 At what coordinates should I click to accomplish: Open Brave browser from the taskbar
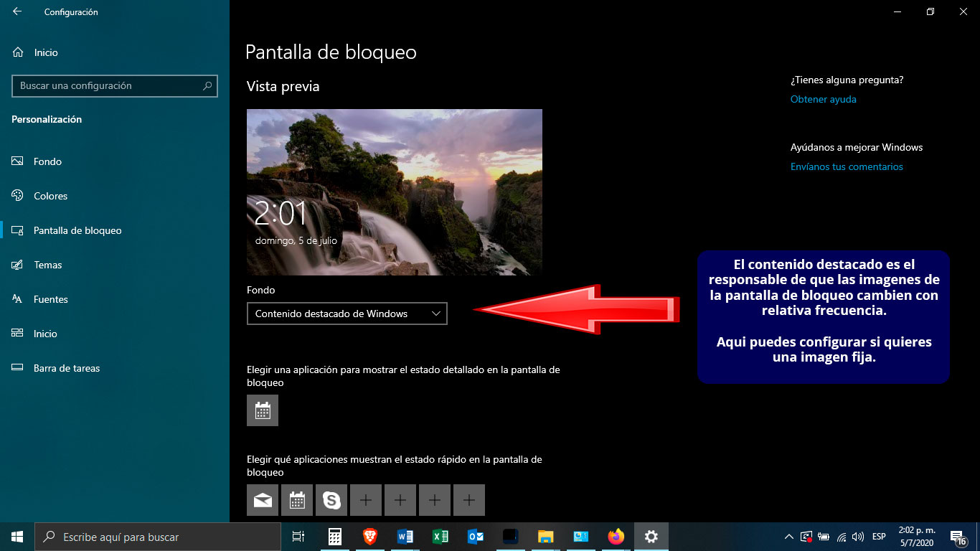[x=369, y=537]
